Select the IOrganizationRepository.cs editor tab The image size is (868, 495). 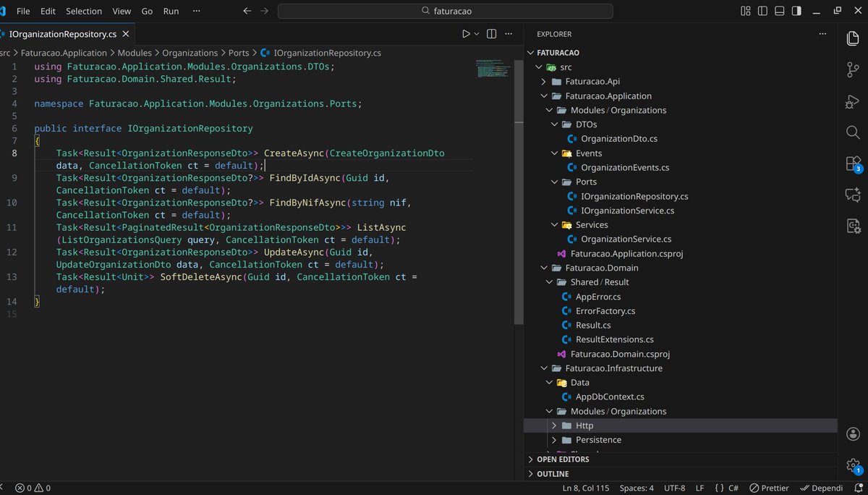[x=63, y=34]
